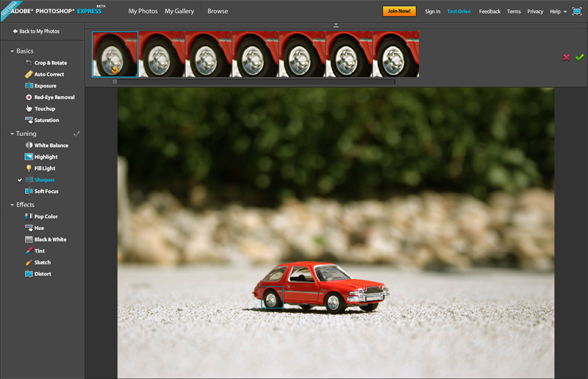Collapse the Basics section

[12, 51]
